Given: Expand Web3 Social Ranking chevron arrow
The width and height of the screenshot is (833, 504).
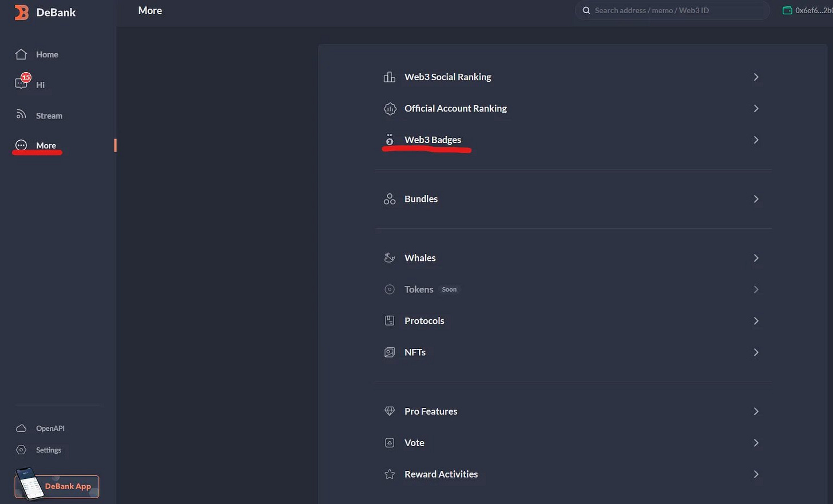Looking at the screenshot, I should click(x=756, y=77).
